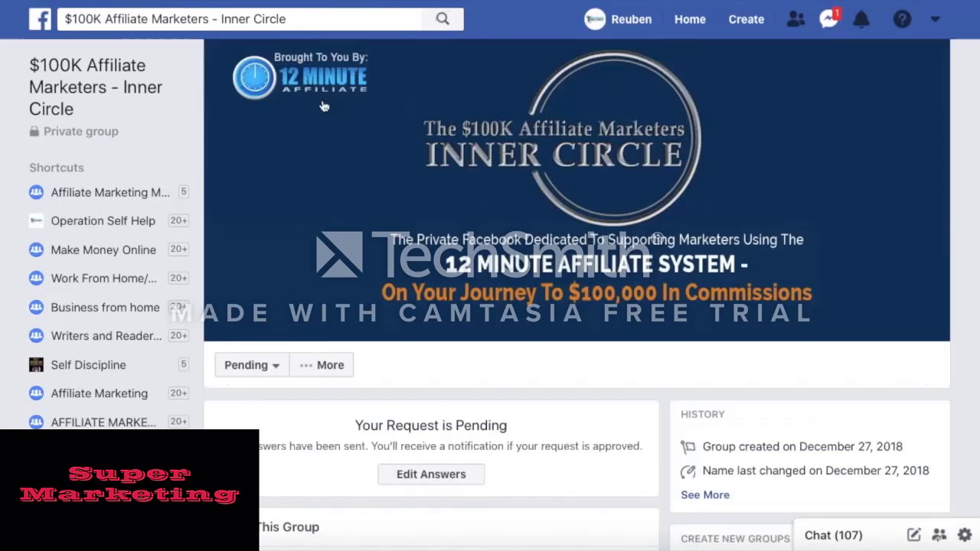Click create new group icon in chat bar

pos(939,535)
